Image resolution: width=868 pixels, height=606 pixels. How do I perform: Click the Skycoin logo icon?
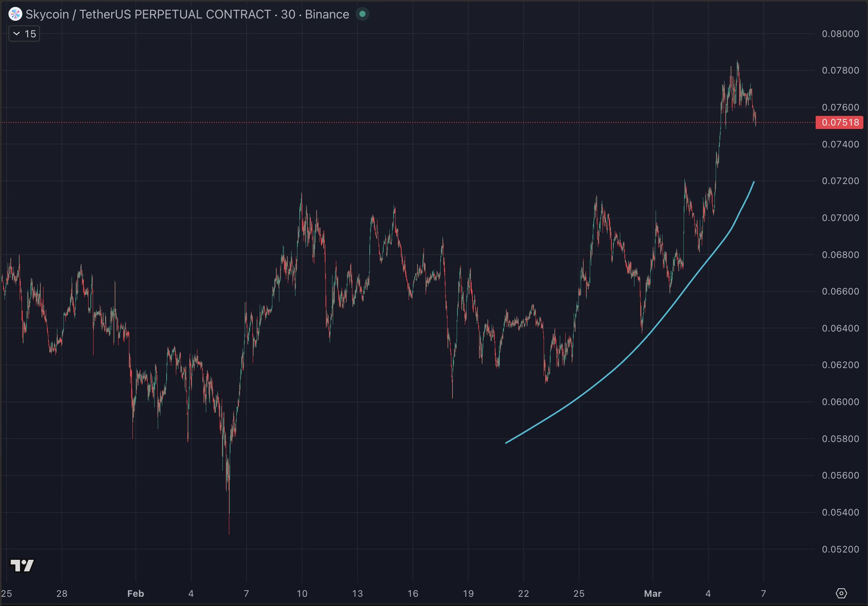click(x=15, y=14)
